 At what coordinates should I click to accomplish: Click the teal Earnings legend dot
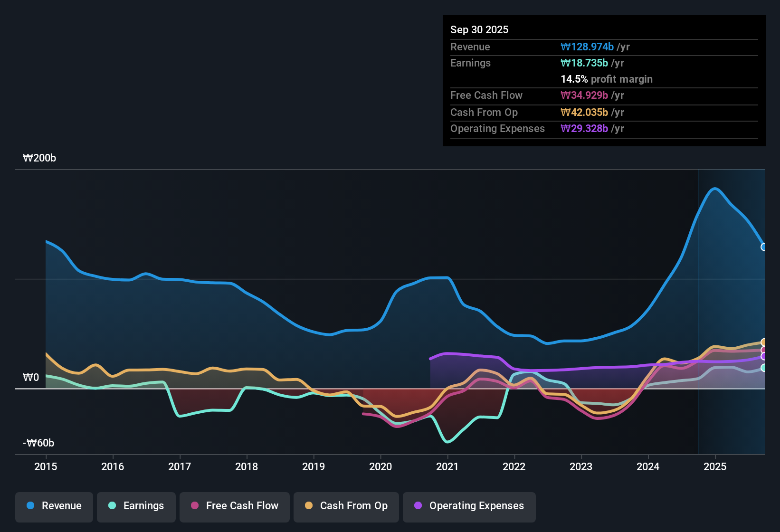(x=112, y=506)
